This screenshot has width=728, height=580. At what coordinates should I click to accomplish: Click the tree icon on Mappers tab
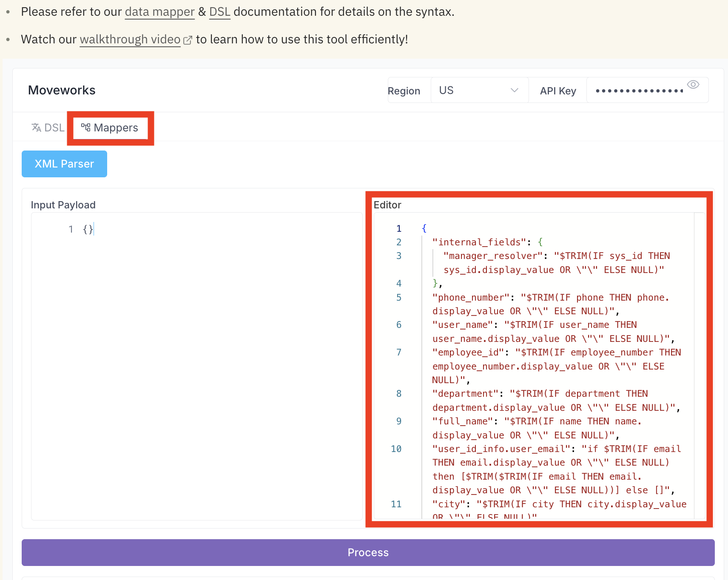[86, 128]
